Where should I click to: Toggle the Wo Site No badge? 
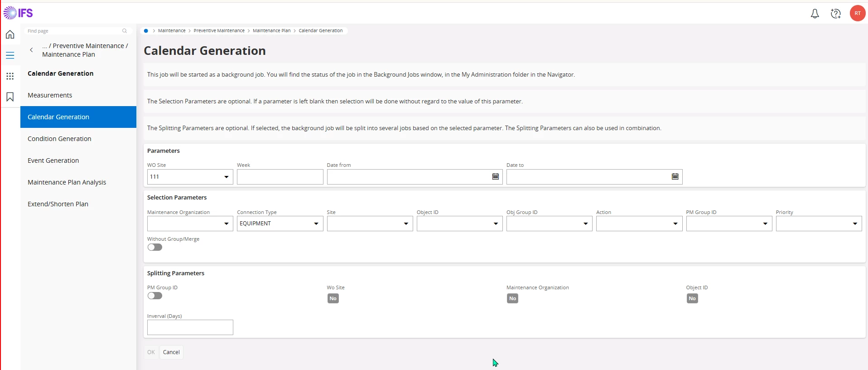333,298
